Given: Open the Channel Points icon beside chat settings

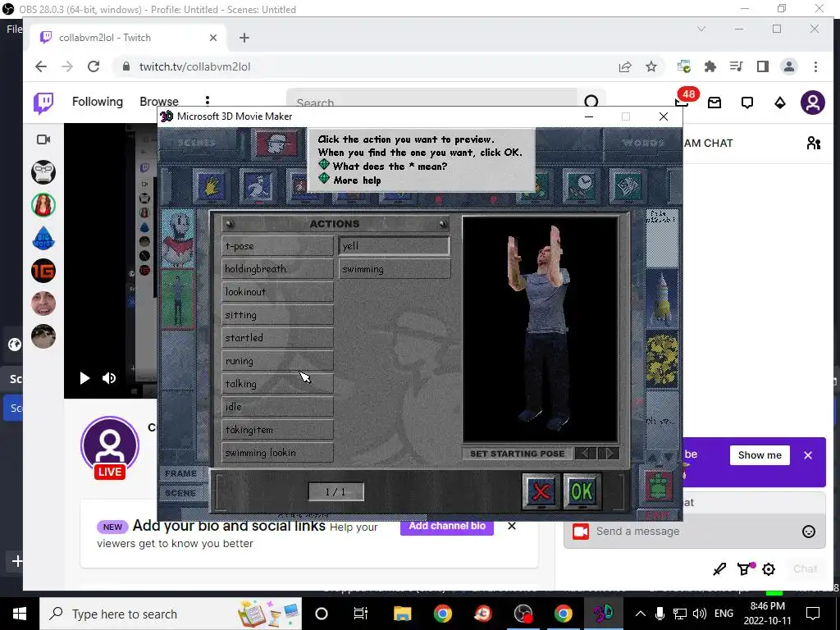Looking at the screenshot, I should click(x=745, y=569).
